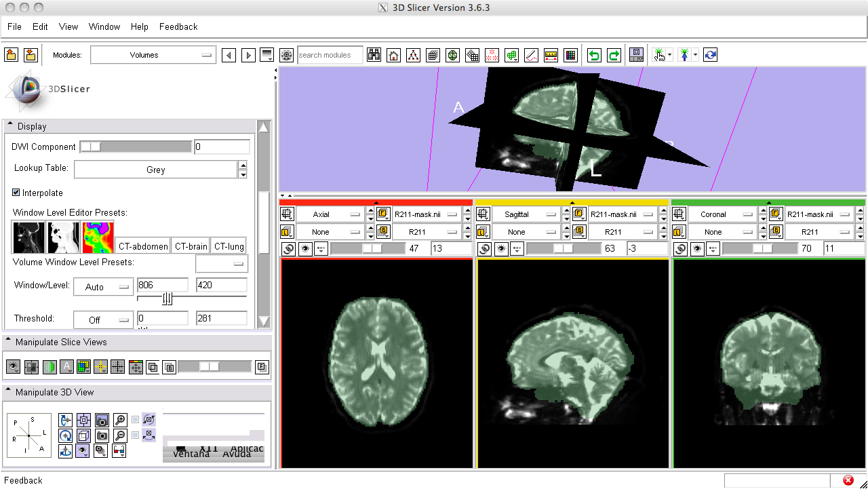Uncheck the Interpolate checkbox
The image size is (868, 489).
click(x=16, y=193)
